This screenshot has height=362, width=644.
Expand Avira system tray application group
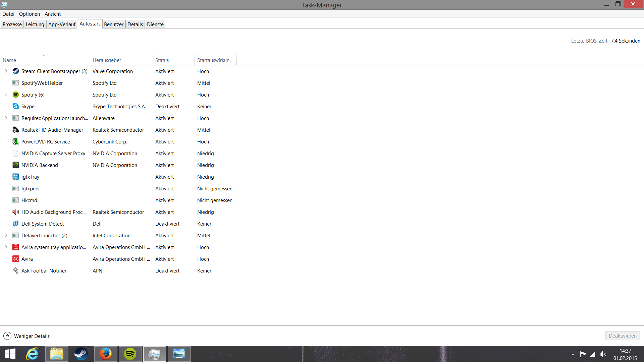6,247
